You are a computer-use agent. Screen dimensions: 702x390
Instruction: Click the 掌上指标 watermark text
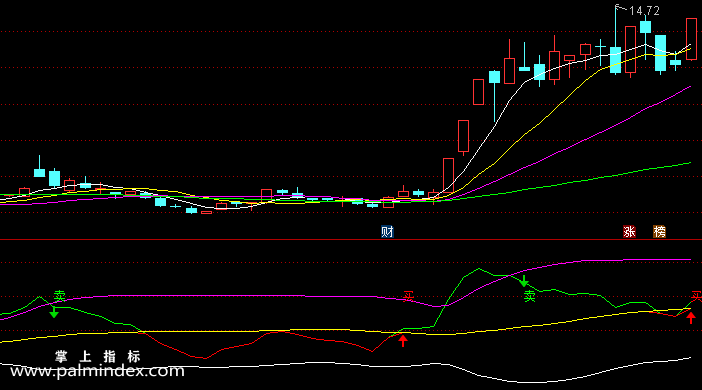[x=98, y=356]
